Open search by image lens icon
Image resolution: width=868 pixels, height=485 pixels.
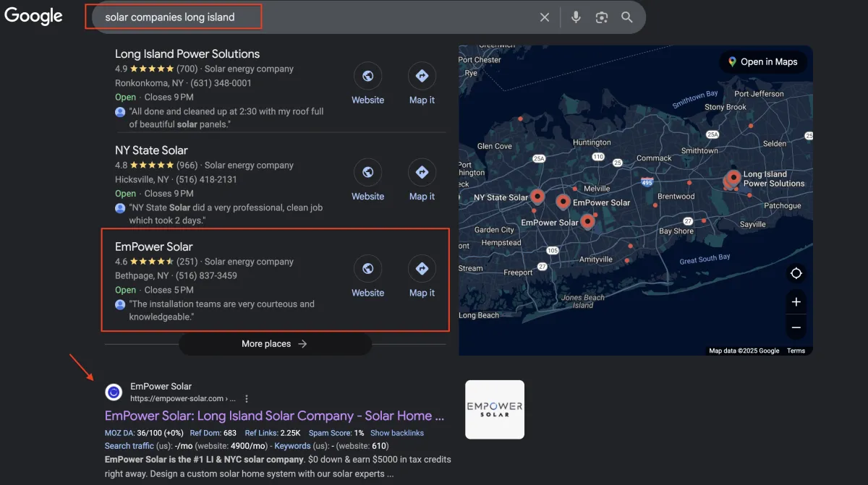coord(601,17)
